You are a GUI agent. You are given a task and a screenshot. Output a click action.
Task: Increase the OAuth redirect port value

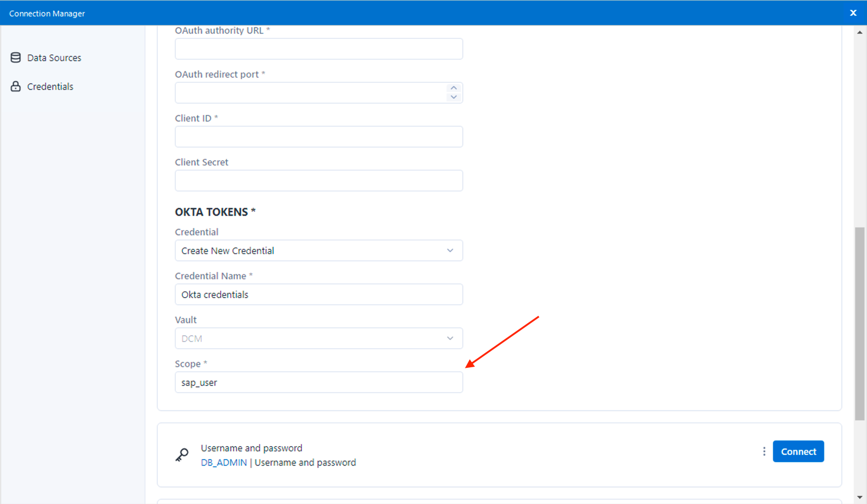click(454, 88)
